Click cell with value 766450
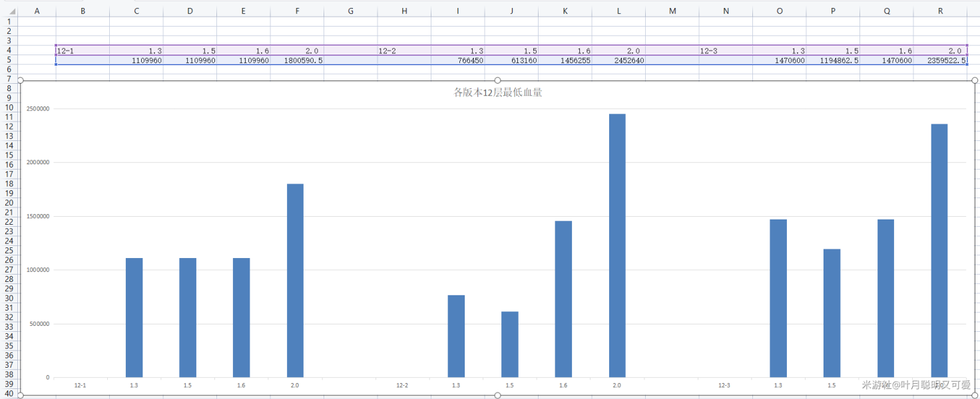The height and width of the screenshot is (399, 980). coord(457,61)
